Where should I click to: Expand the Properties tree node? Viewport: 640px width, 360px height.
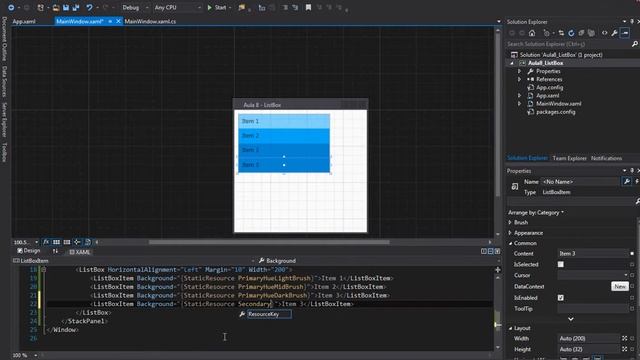[519, 71]
